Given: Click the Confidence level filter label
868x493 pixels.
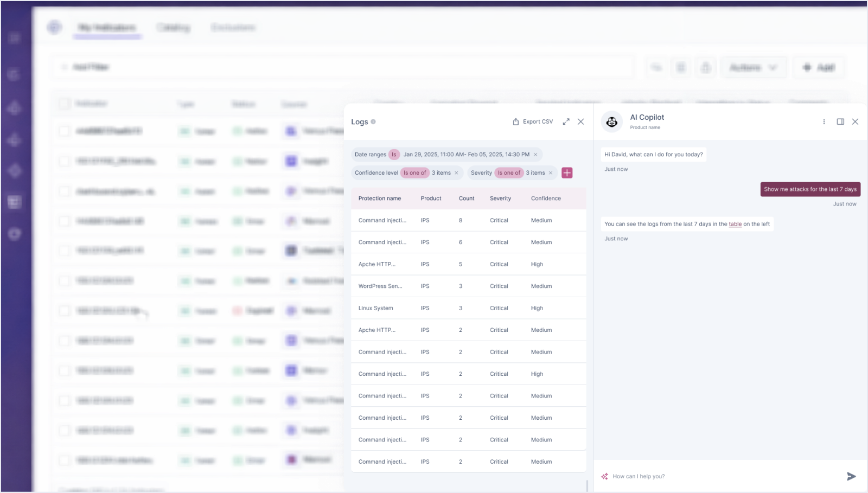Looking at the screenshot, I should tap(376, 173).
